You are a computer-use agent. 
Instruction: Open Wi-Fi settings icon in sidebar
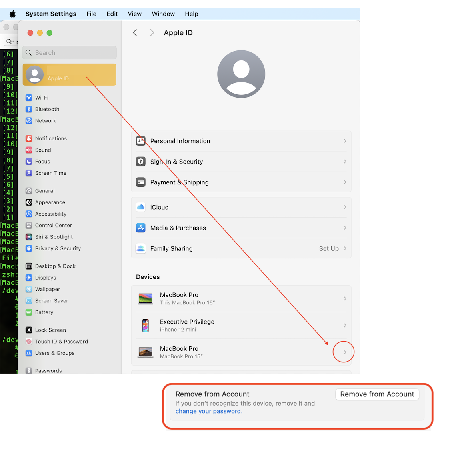(x=29, y=98)
